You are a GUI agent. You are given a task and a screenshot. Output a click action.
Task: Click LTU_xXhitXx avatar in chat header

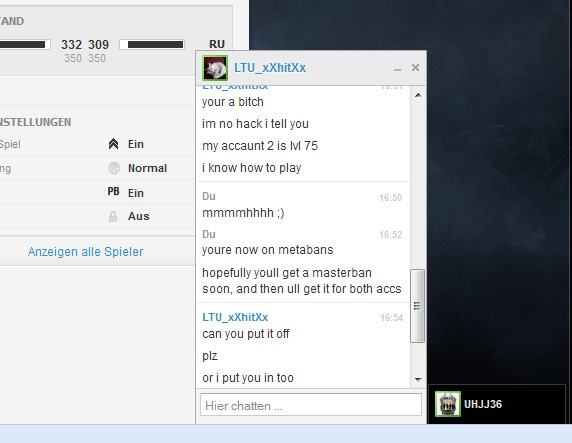(x=215, y=68)
